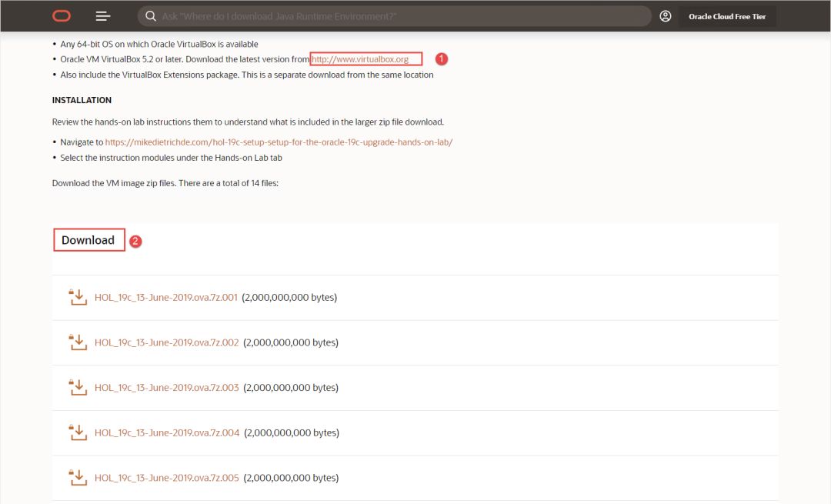This screenshot has height=504, width=831.
Task: Click the search magnifier icon
Action: 151,16
